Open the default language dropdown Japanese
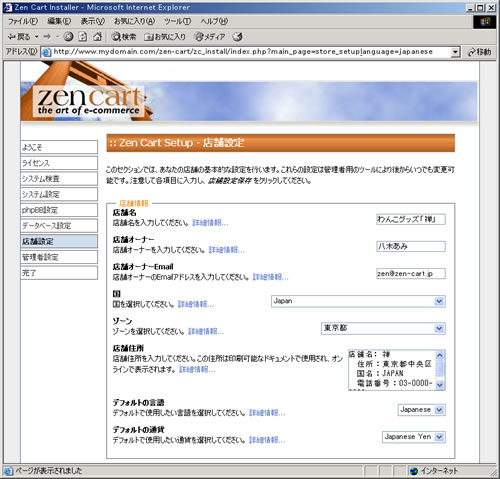This screenshot has height=479, width=500. pyautogui.click(x=422, y=410)
